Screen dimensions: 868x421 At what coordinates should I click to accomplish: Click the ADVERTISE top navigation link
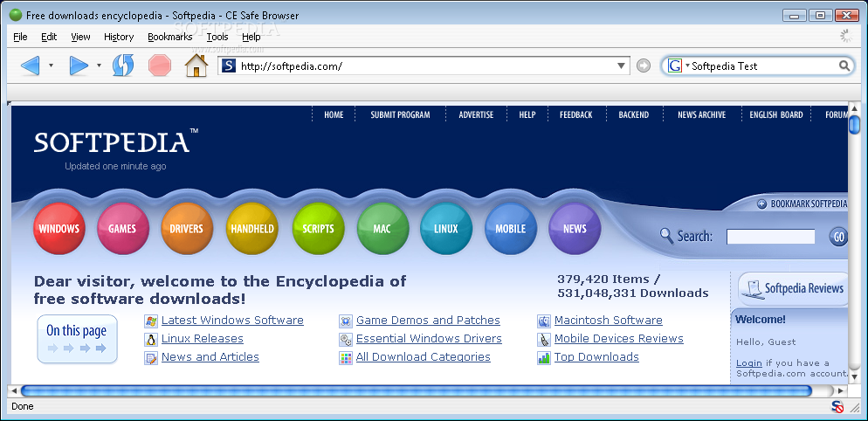tap(476, 114)
